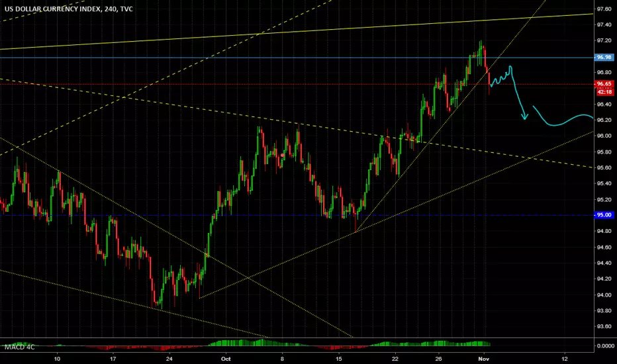Image resolution: width=617 pixels, height=364 pixels.
Task: Click date 8 on the time axis
Action: coord(282,359)
